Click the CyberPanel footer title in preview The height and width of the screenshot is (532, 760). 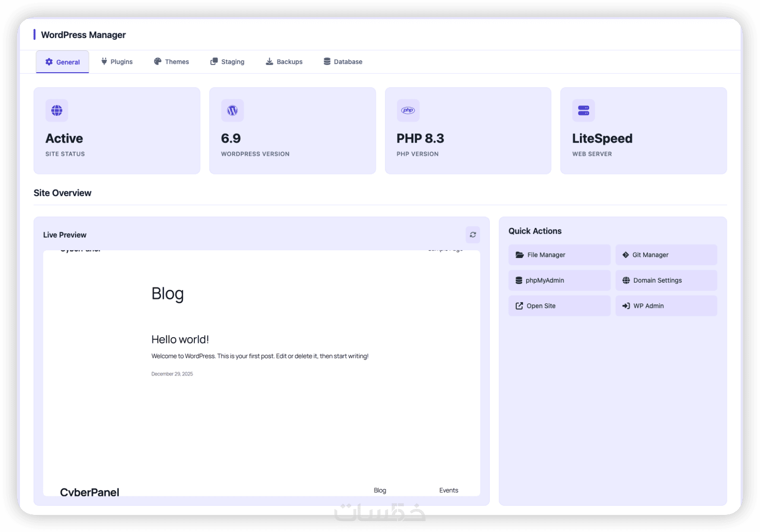(89, 492)
